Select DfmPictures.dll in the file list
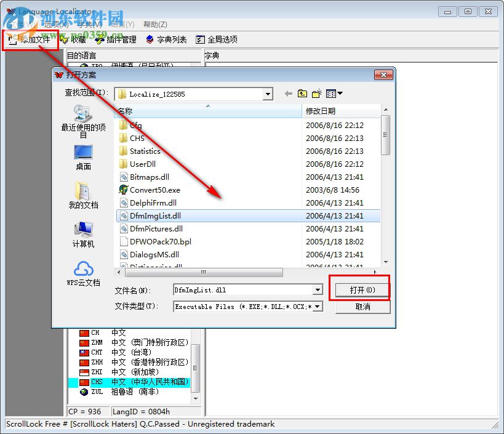The height and width of the screenshot is (434, 504). (x=156, y=228)
